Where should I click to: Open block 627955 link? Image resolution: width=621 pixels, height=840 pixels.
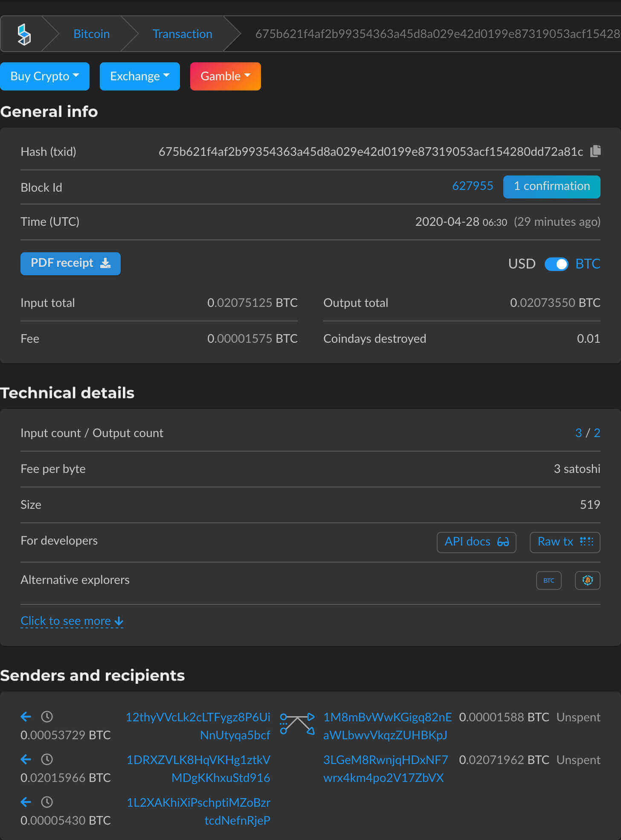(473, 186)
